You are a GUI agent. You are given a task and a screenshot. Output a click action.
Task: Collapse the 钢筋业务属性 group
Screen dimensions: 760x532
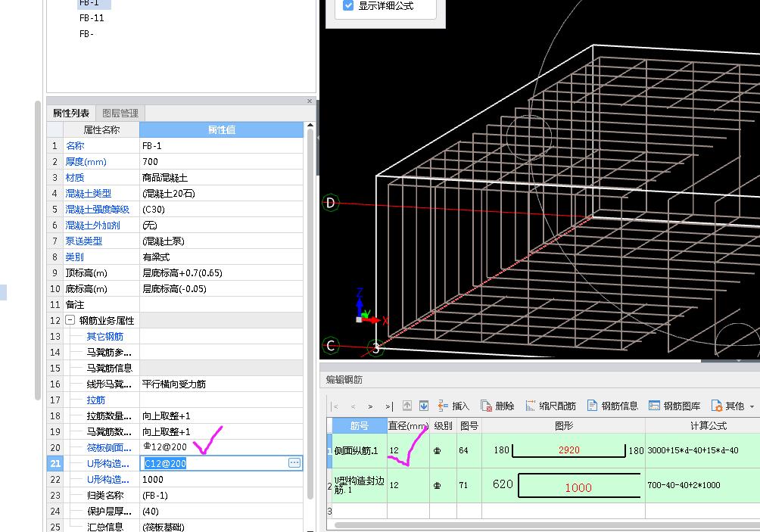click(x=70, y=320)
